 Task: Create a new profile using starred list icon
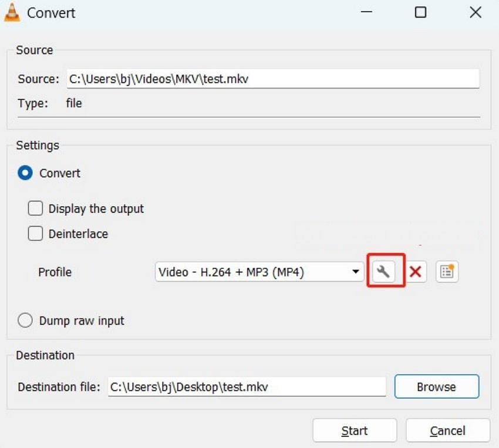(x=447, y=271)
